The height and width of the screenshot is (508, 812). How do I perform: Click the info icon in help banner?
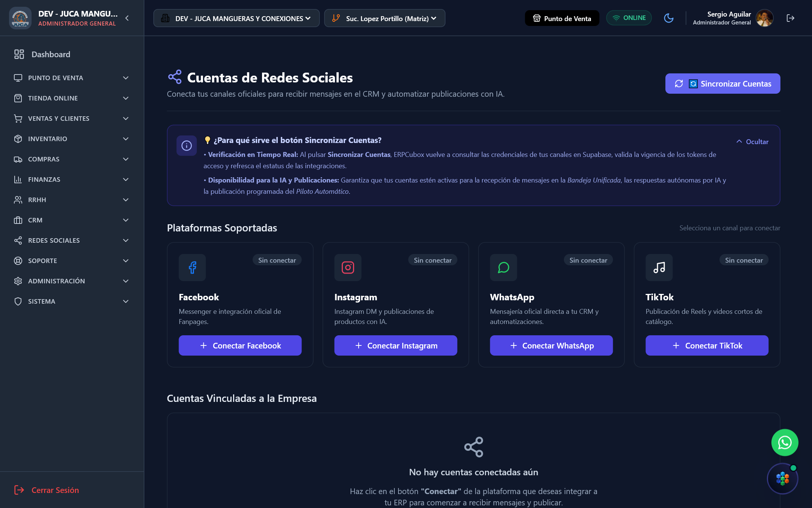click(x=186, y=146)
